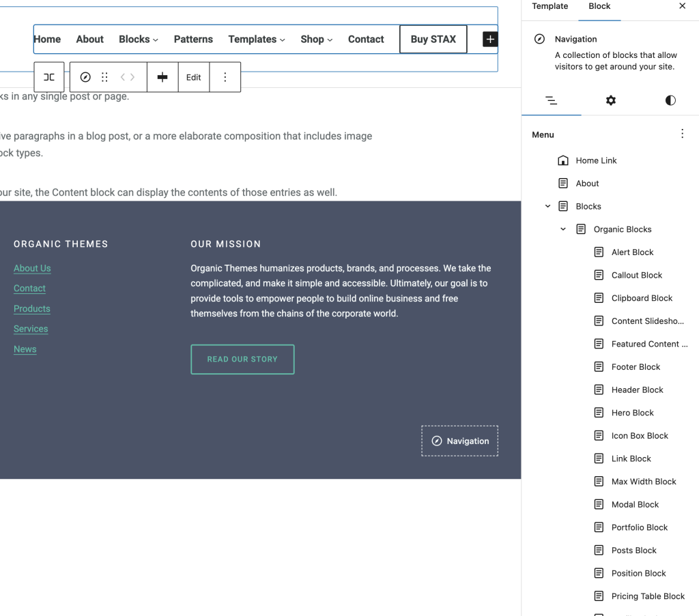
Task: Click the Edit button in block toolbar
Action: [194, 77]
